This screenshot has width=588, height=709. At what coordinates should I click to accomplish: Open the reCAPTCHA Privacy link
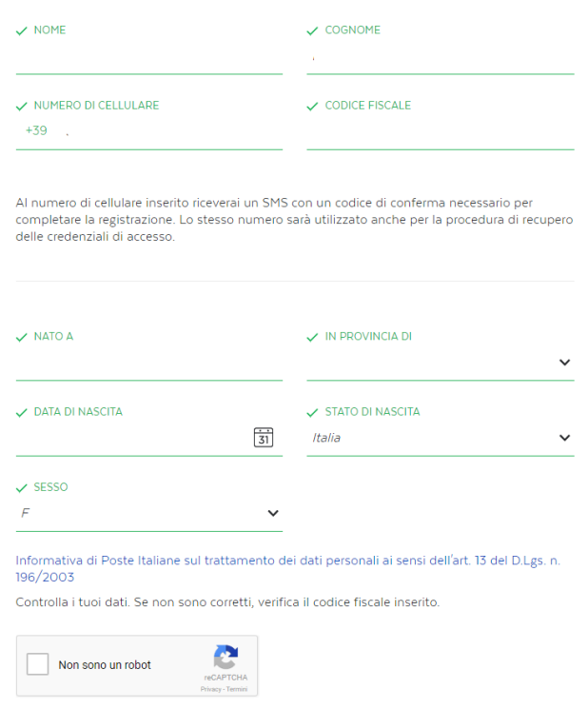(211, 689)
